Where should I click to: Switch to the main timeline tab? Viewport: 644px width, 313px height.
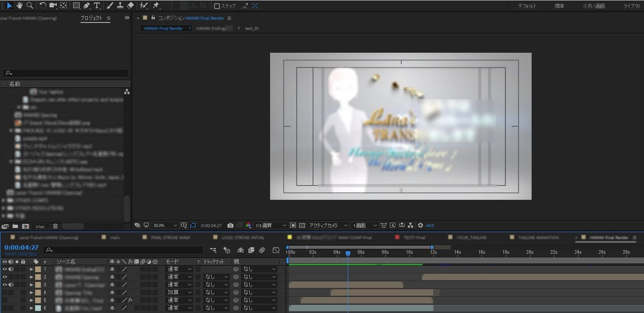tap(115, 237)
